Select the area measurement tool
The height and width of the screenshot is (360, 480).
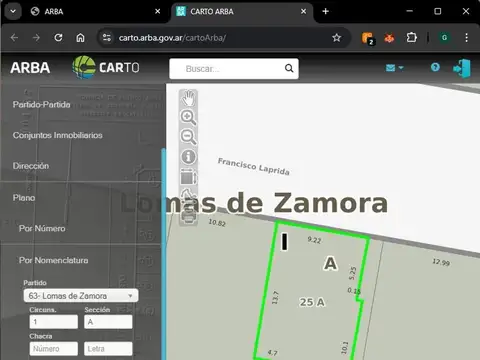tap(188, 176)
